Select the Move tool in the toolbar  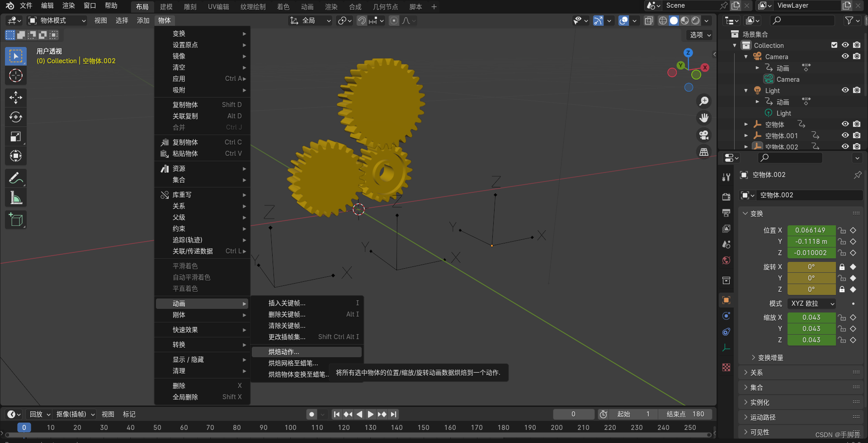click(x=16, y=98)
